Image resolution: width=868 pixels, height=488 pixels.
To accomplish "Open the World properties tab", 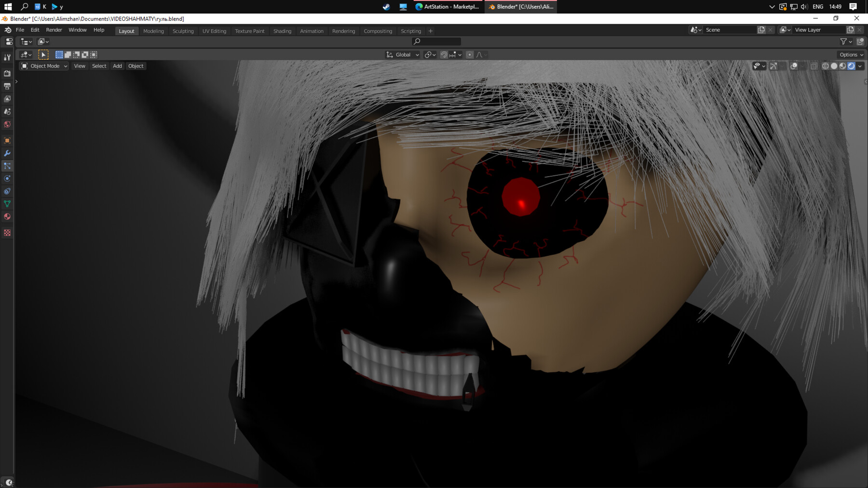I will tap(7, 124).
